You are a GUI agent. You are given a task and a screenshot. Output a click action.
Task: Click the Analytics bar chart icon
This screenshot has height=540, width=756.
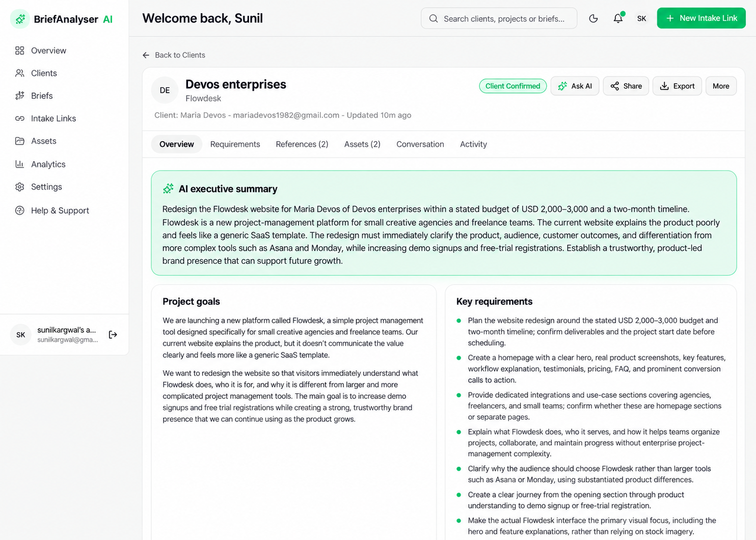pos(20,164)
